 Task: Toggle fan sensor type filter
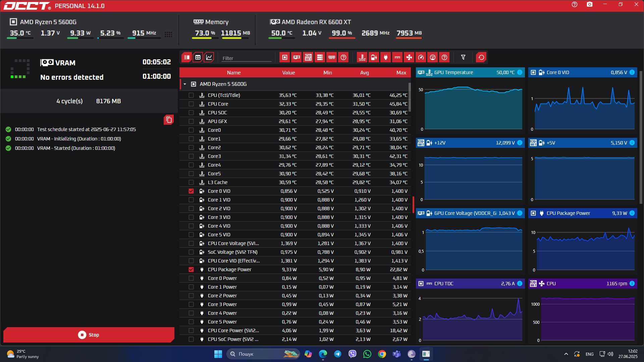tap(409, 57)
